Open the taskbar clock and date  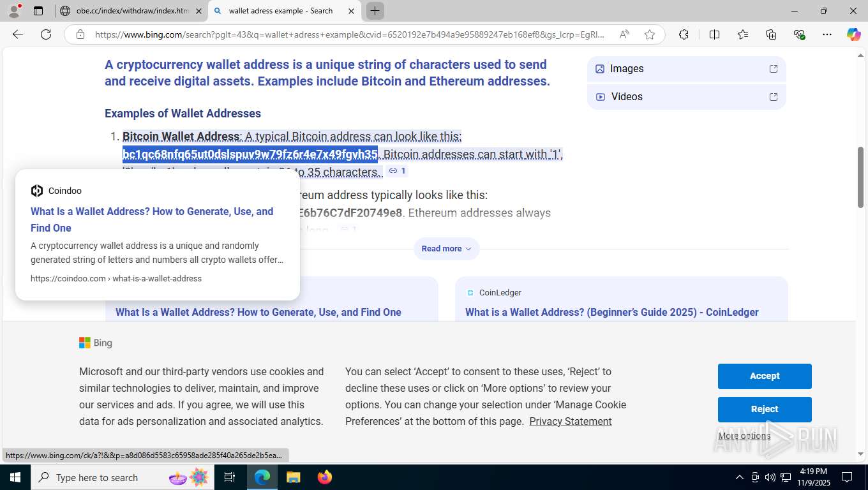point(813,477)
